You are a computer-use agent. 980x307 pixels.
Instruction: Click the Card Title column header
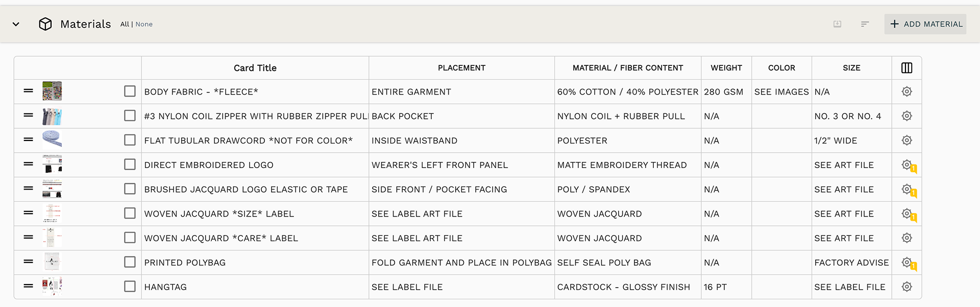click(x=255, y=68)
